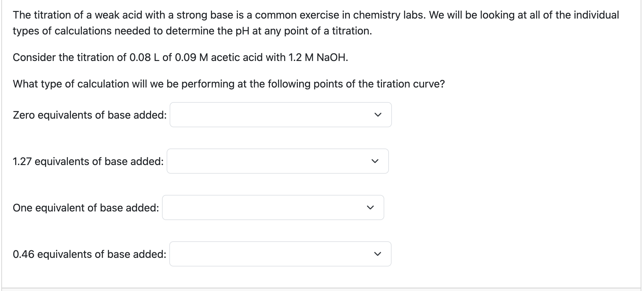The height and width of the screenshot is (291, 644).
Task: Click the '1.27 equivalents of base added:' label
Action: click(x=88, y=161)
